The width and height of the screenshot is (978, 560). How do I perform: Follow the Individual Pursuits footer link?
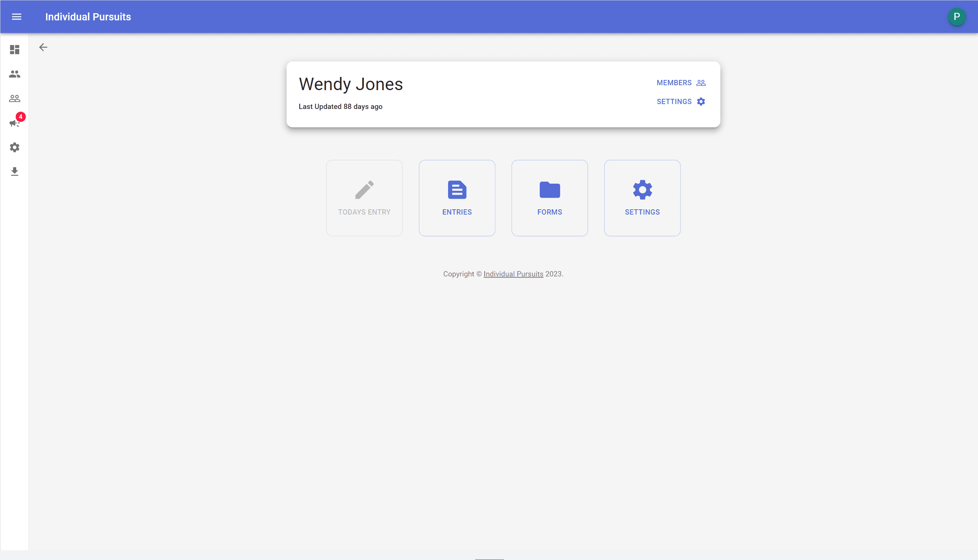click(513, 274)
